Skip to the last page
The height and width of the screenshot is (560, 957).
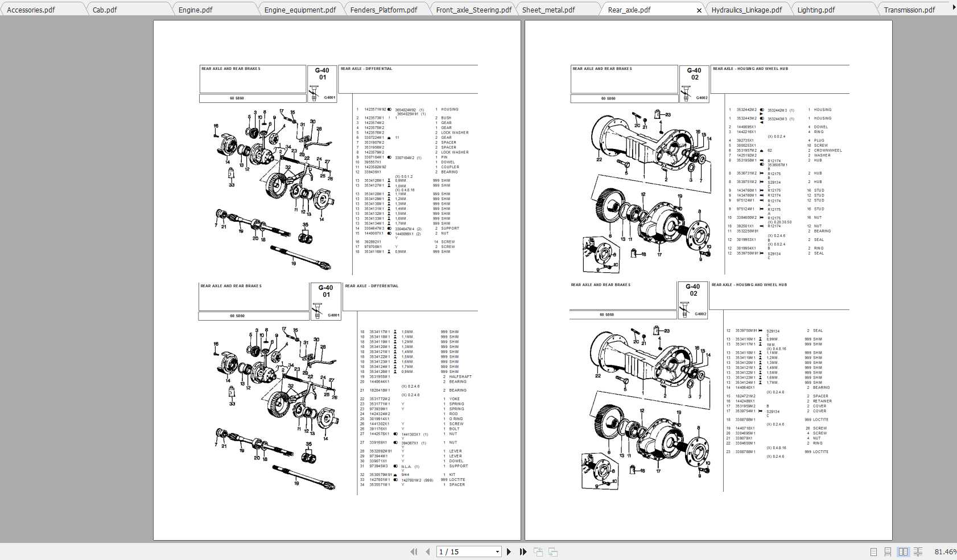click(522, 551)
